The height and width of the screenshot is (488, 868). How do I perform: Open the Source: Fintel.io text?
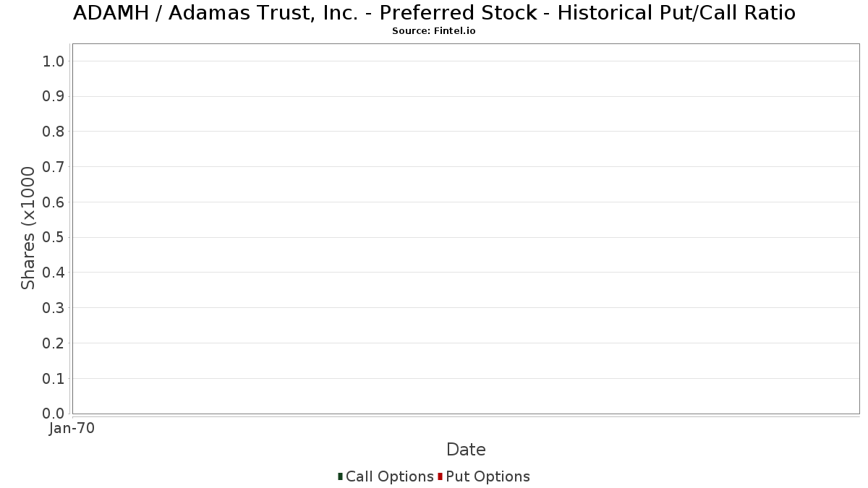point(434,31)
